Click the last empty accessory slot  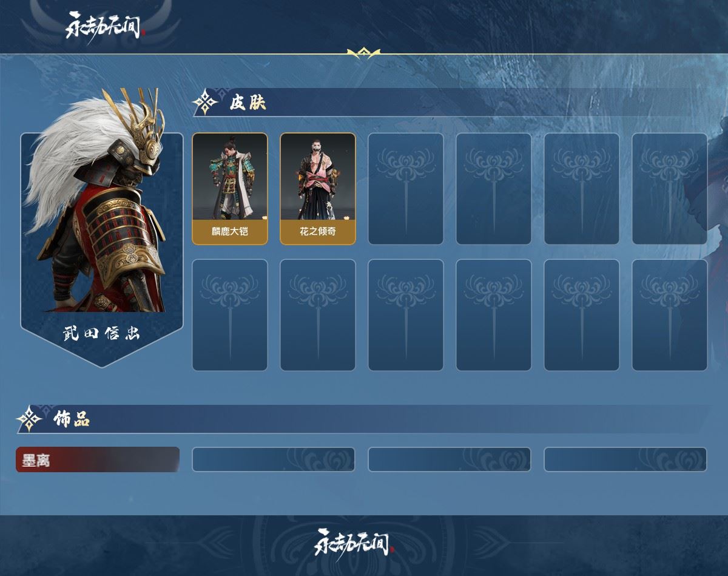coord(625,459)
